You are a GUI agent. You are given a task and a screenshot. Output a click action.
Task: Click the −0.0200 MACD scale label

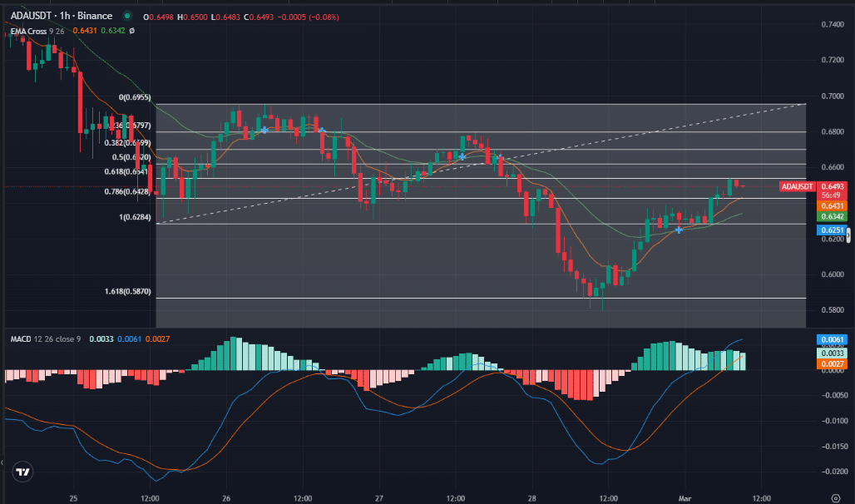coord(835,472)
